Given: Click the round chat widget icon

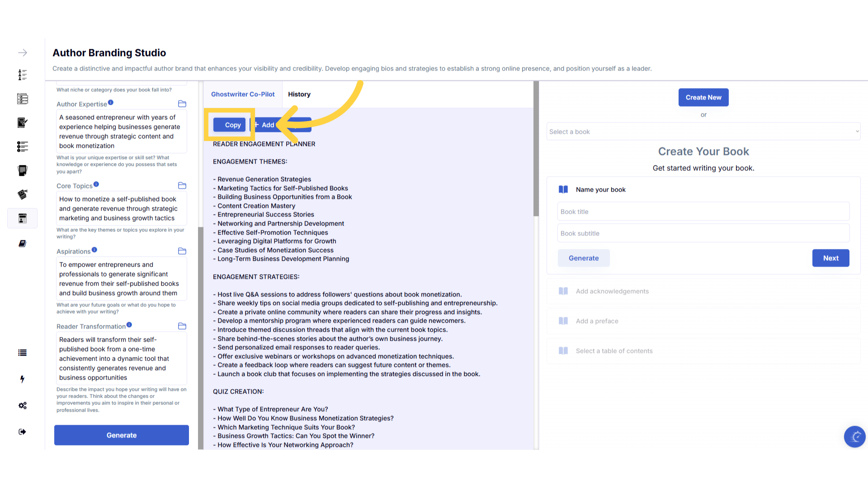Looking at the screenshot, I should [x=854, y=436].
